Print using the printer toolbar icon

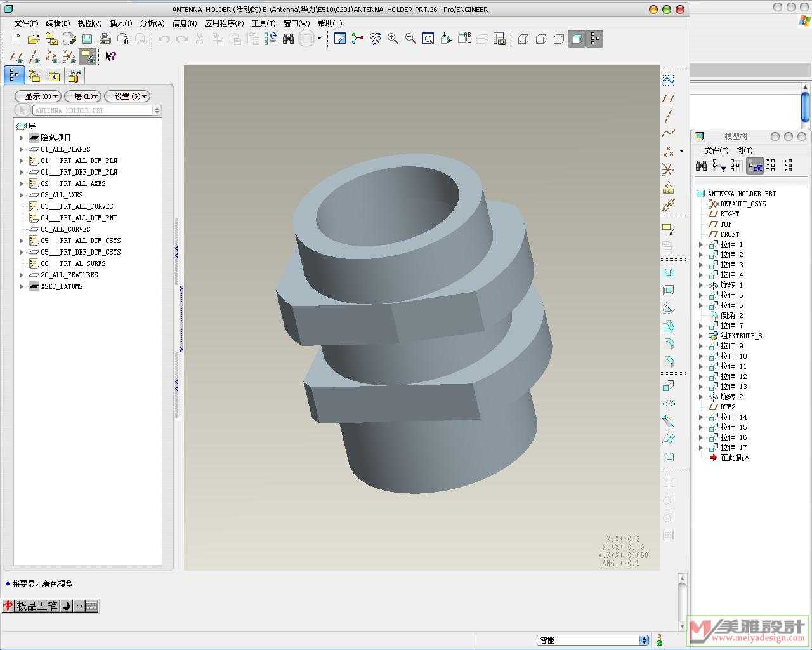(x=105, y=39)
